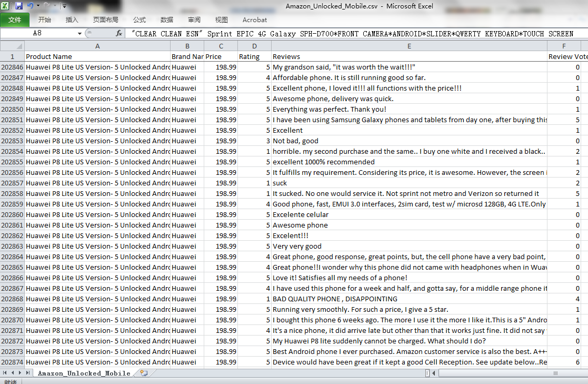
Task: Click the Review Votes header cell
Action: click(x=568, y=57)
